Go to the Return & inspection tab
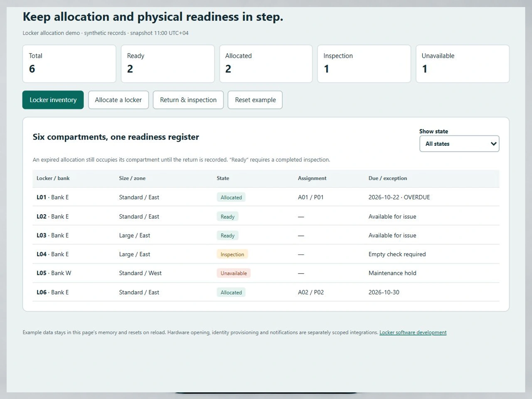532x399 pixels. click(188, 100)
